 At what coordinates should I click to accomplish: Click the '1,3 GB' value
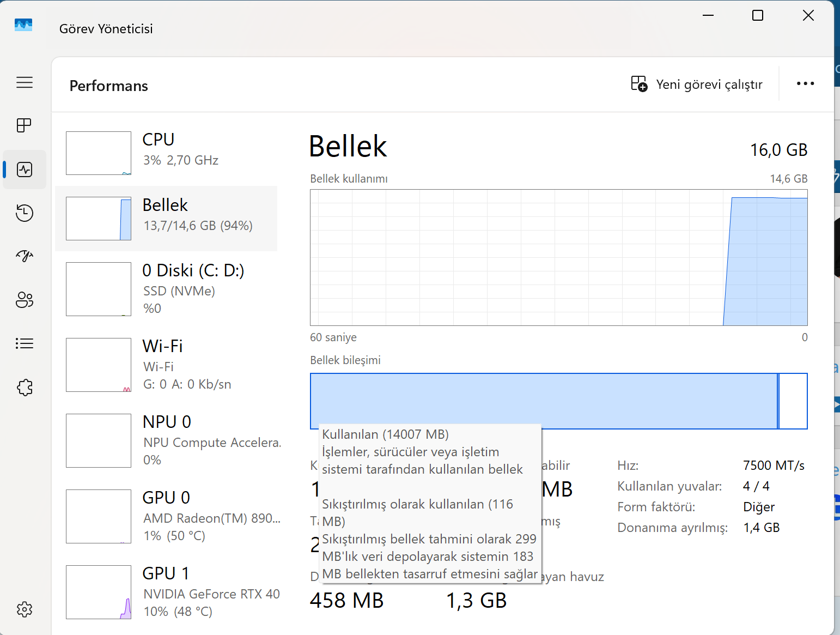pyautogui.click(x=476, y=601)
